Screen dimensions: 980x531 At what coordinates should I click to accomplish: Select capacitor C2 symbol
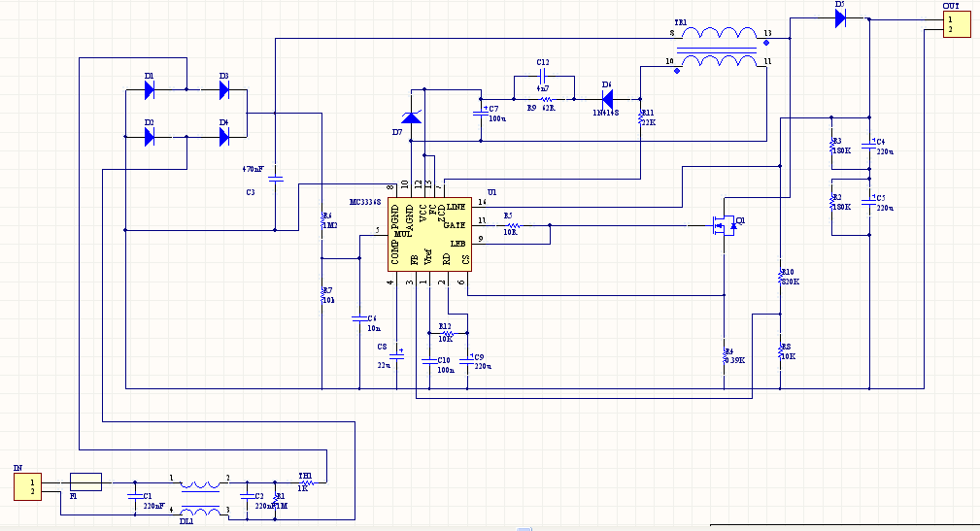pos(247,497)
